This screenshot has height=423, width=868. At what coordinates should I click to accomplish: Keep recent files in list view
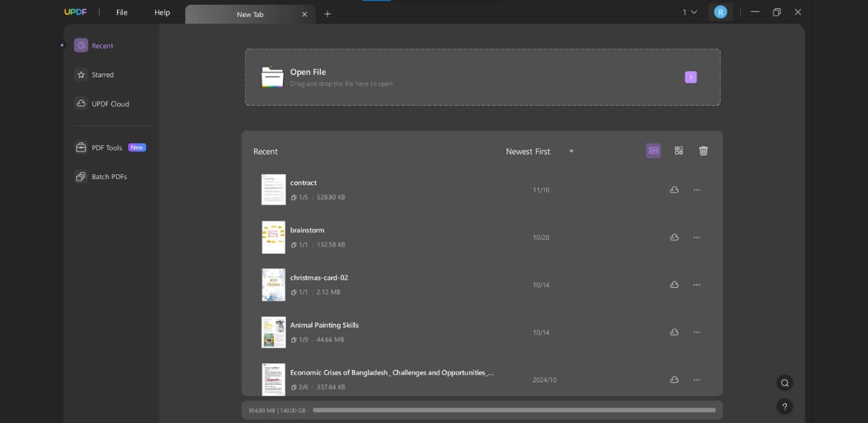coord(653,150)
